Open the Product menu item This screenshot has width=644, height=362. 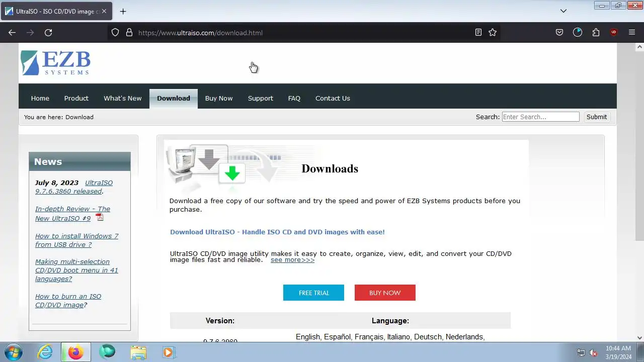point(76,98)
